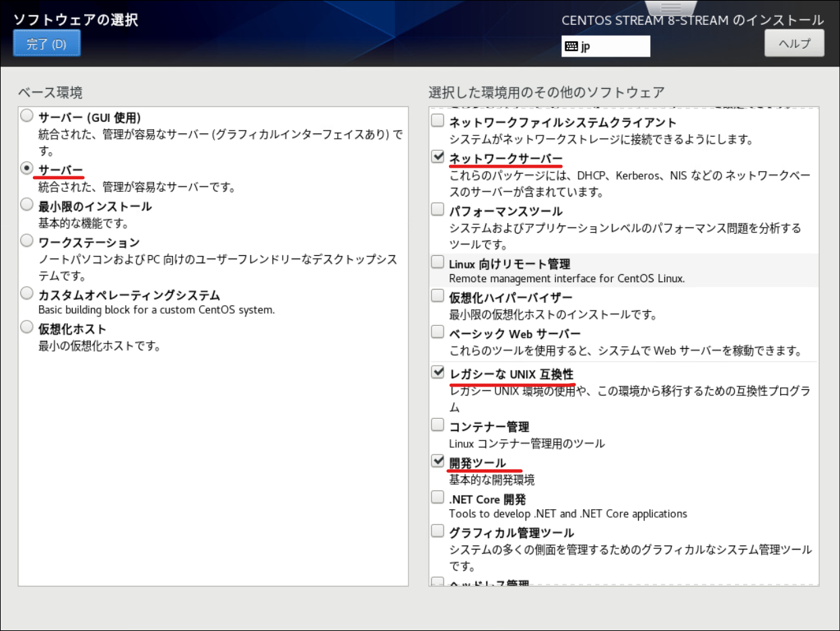Screen dimensions: 840x631
Task: Enable 仮想化ハイパーバイザー checkbox
Action: pyautogui.click(x=438, y=296)
